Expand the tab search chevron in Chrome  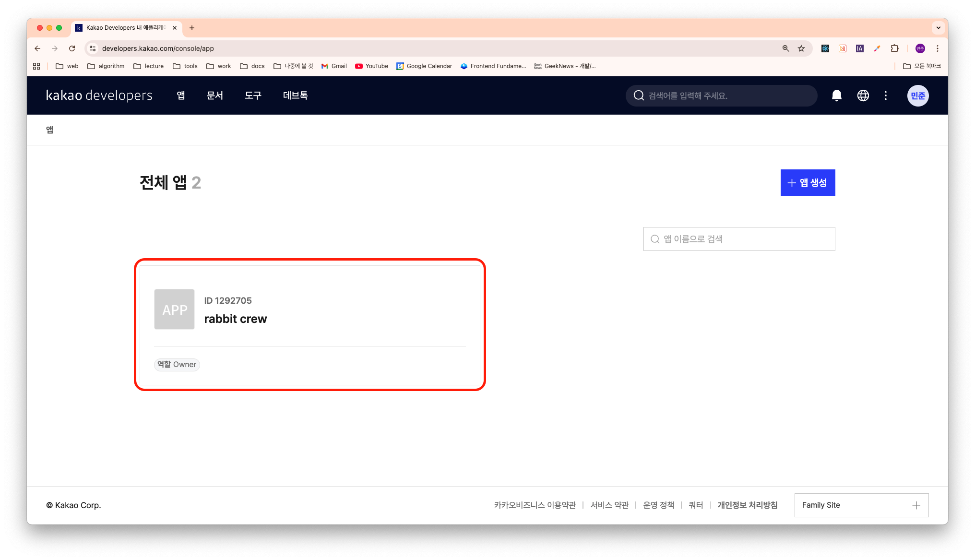click(x=938, y=28)
